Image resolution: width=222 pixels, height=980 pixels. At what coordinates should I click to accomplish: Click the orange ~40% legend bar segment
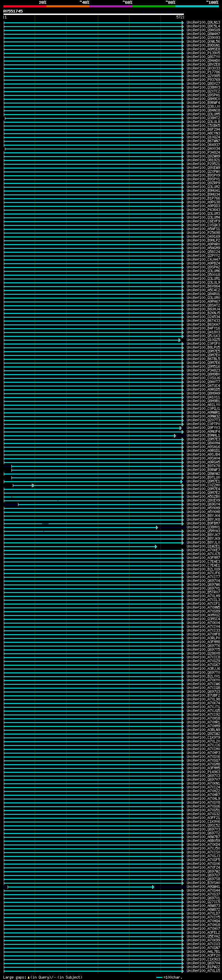click(68, 6)
